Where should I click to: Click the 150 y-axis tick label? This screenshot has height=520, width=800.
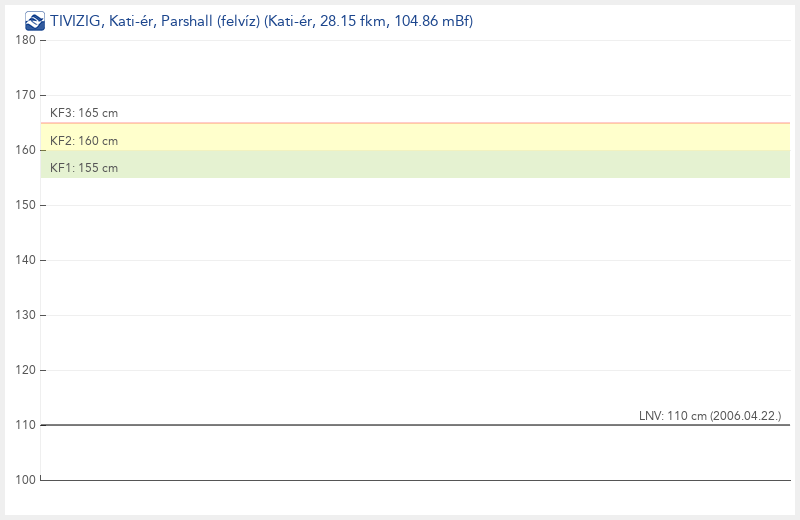[x=23, y=205]
